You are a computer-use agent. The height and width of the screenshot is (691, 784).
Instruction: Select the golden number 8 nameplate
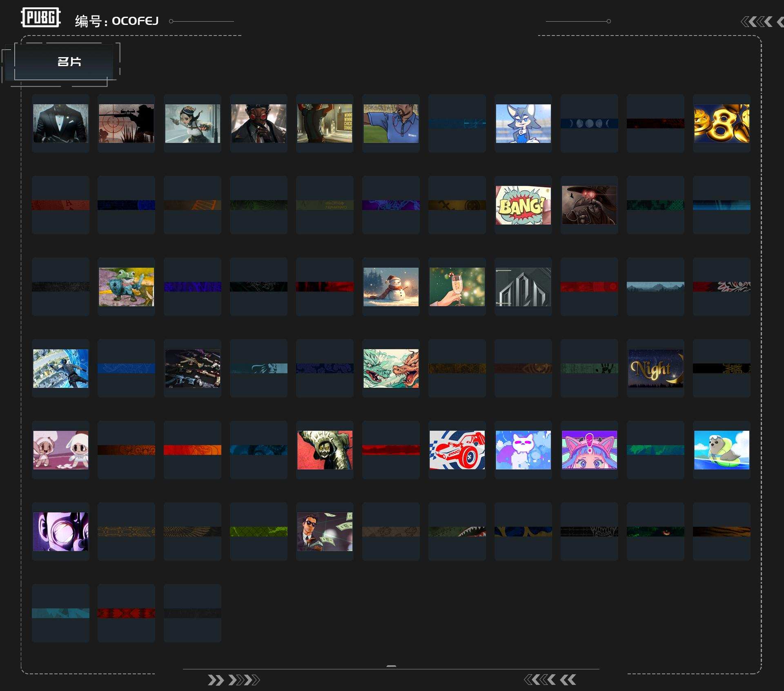(x=722, y=123)
